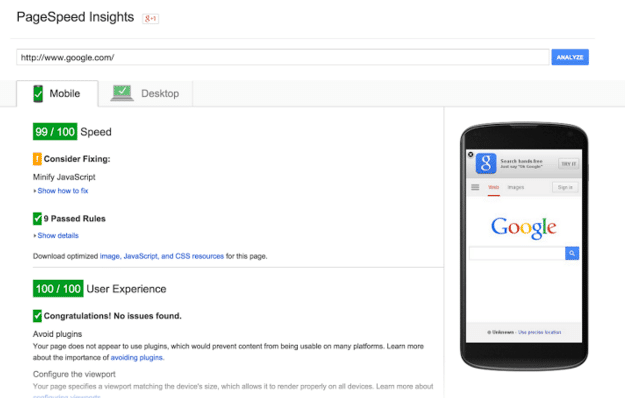Click the Mobile phone icon in tab
The image size is (625, 398).
[x=38, y=94]
